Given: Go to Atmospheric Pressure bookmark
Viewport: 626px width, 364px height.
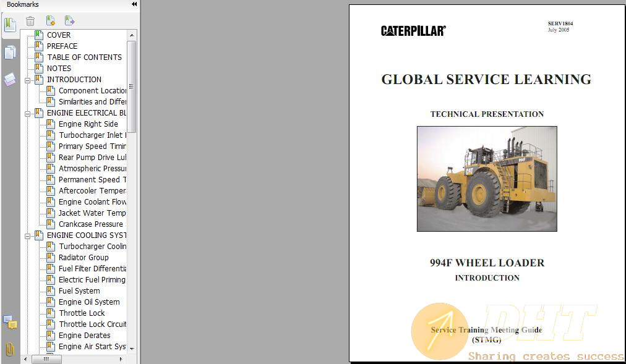Looking at the screenshot, I should 92,169.
